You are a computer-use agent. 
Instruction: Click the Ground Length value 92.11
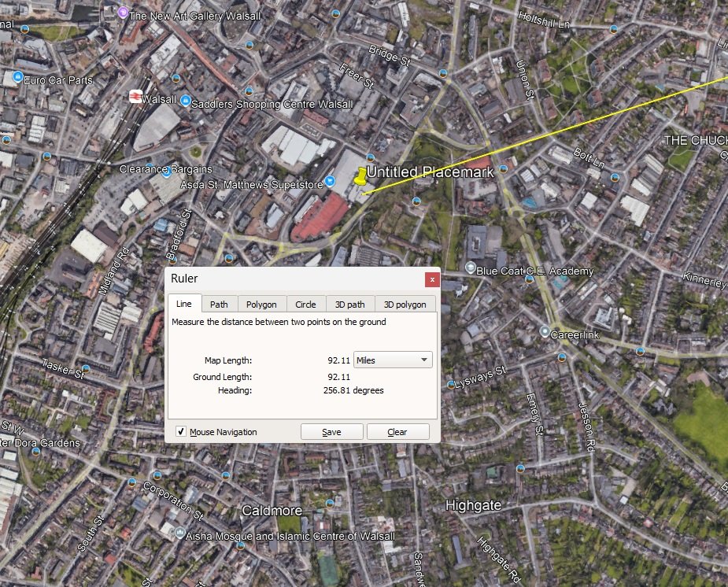(339, 377)
